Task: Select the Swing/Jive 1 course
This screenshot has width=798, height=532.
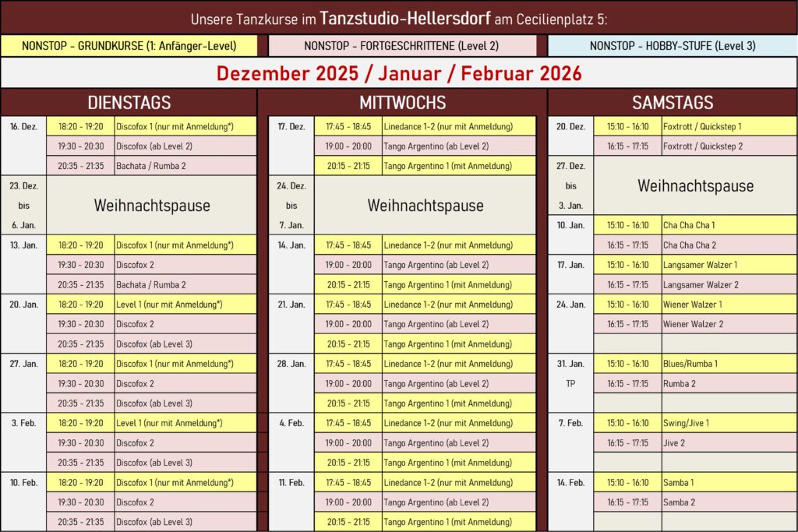Action: pos(686,423)
